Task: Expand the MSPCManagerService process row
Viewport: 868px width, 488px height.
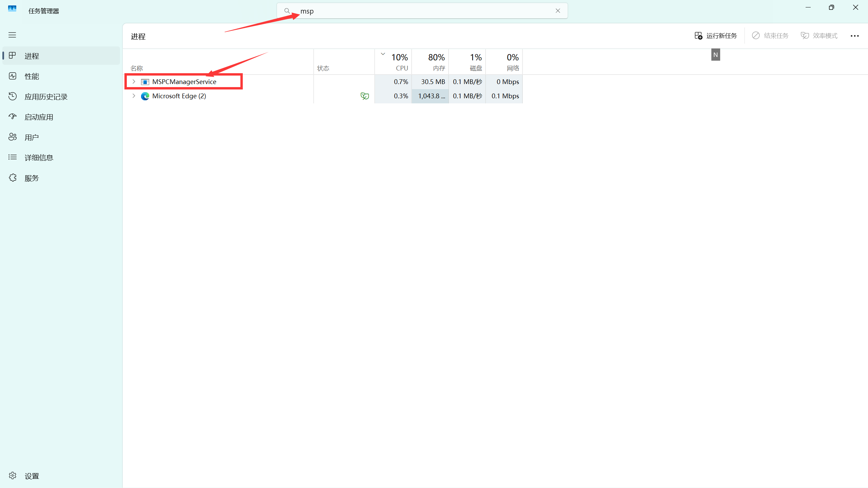Action: (x=134, y=82)
